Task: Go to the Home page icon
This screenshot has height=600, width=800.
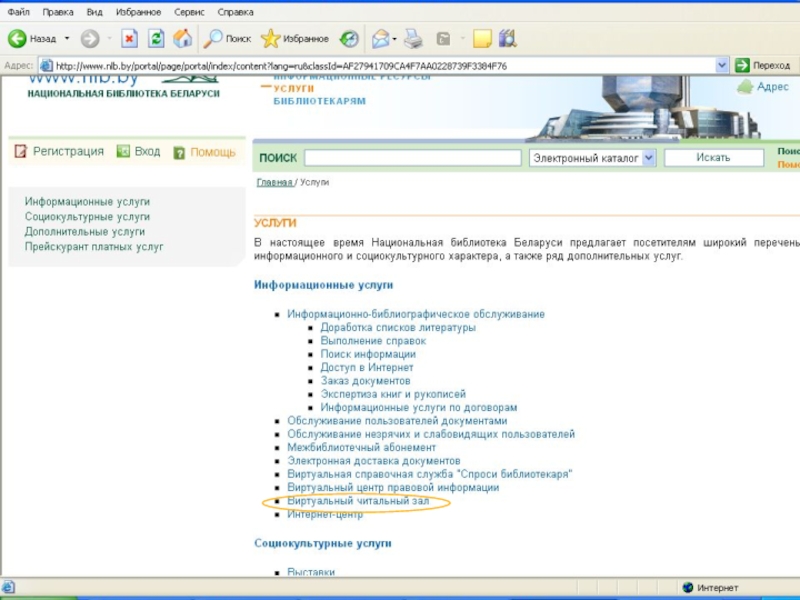Action: pos(183,39)
